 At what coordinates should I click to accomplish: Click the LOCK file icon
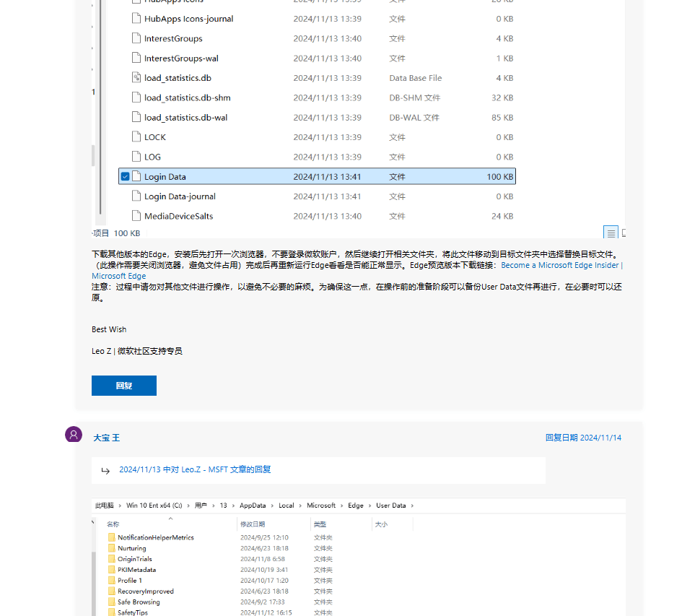136,136
